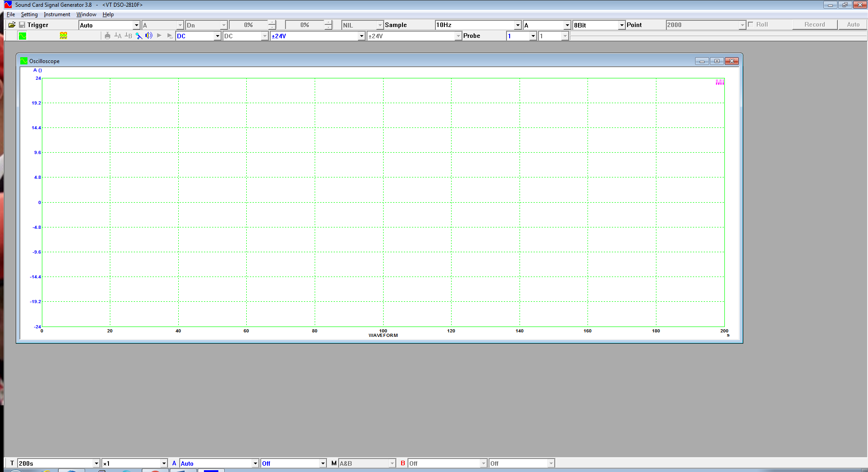This screenshot has width=868, height=472.
Task: Click the Oscilloscope window title icon
Action: [x=24, y=61]
